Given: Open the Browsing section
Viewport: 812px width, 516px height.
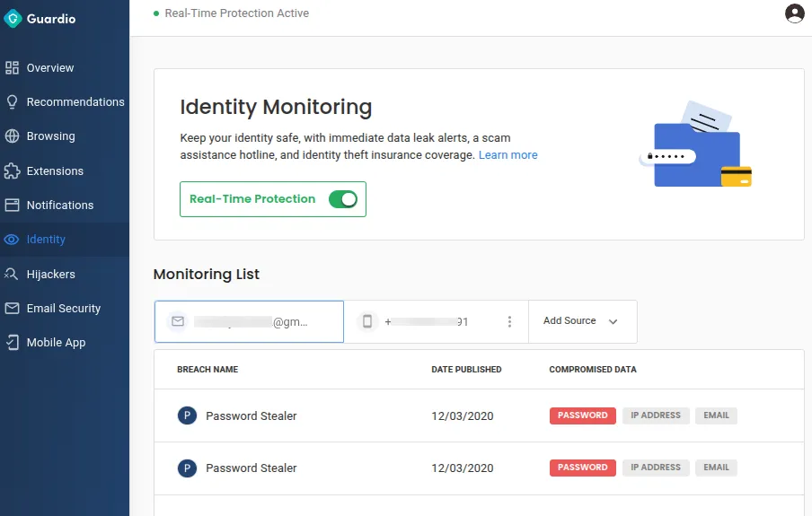Looking at the screenshot, I should click(50, 136).
